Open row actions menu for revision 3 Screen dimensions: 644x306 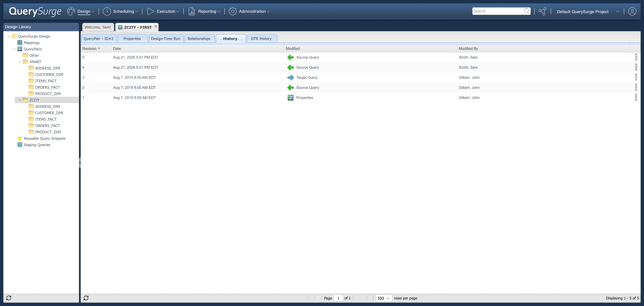coord(636,77)
